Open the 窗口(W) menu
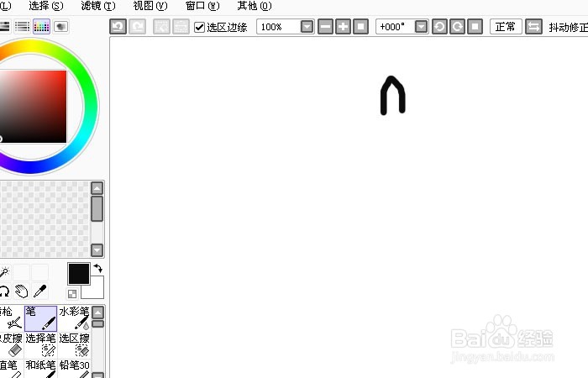Image resolution: width=588 pixels, height=378 pixels. pos(202,6)
